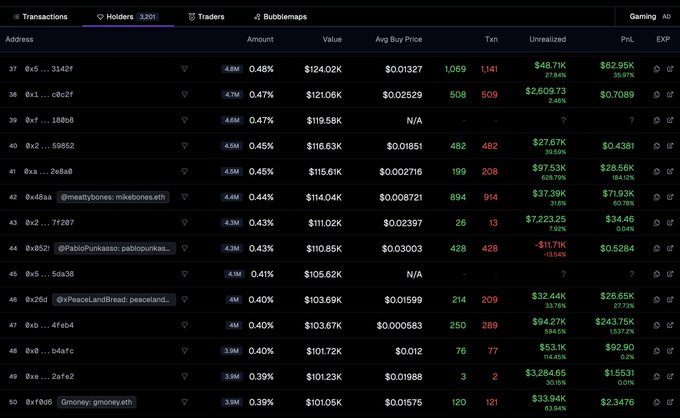This screenshot has width=680, height=418.
Task: Open external link for 0xe...2afe2 row
Action: 670,376
